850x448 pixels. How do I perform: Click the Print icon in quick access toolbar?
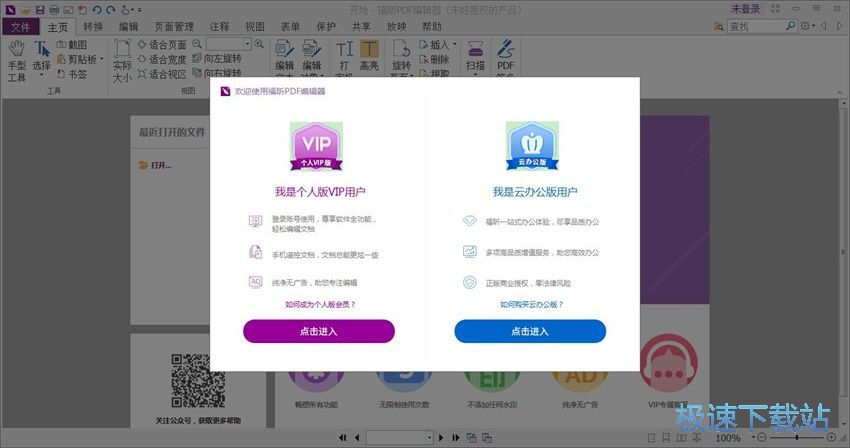54,10
